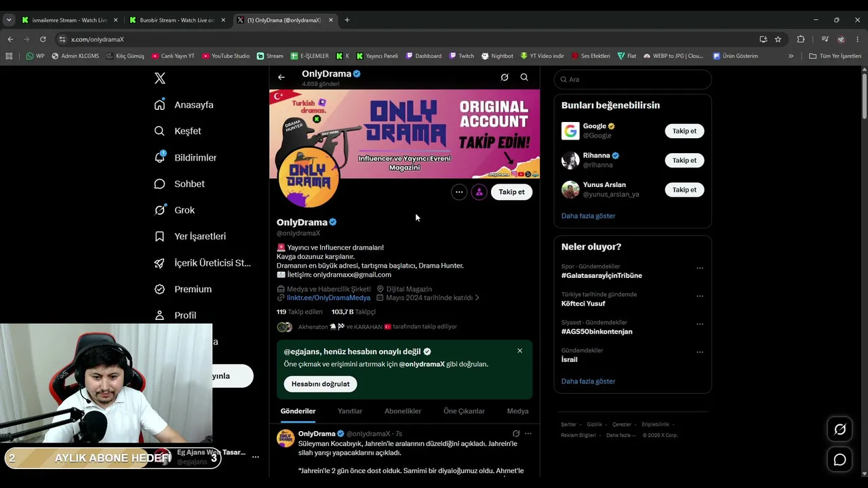The image size is (868, 488).
Task: Show more suggestions under Bunları beğenebilirsin
Action: point(589,216)
